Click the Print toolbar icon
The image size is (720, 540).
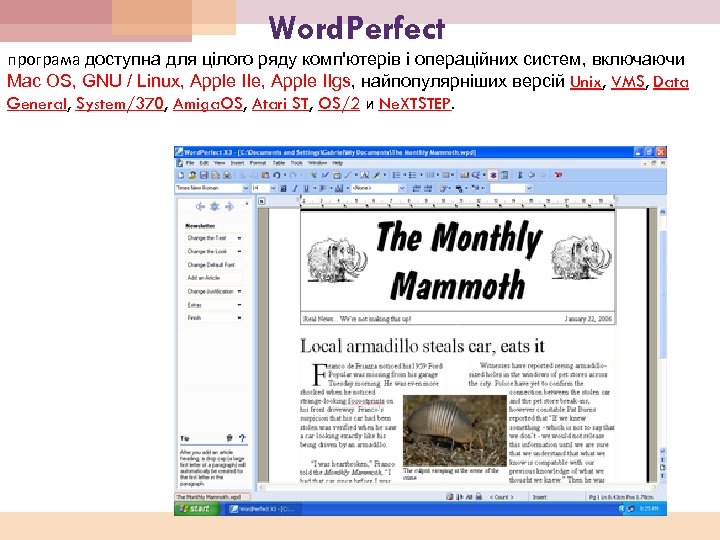pos(227,175)
